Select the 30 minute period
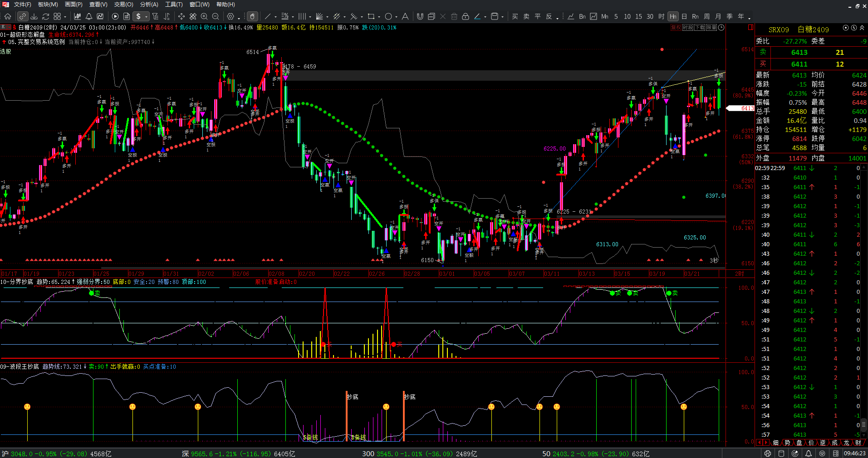 (x=650, y=16)
